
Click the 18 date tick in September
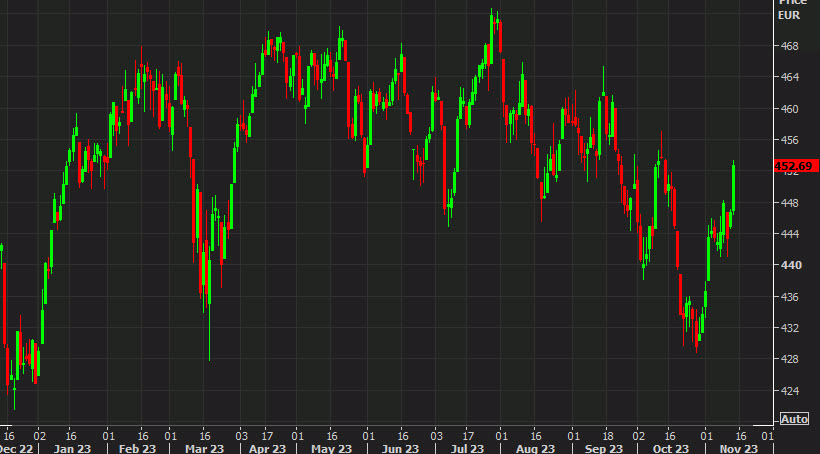(608, 435)
